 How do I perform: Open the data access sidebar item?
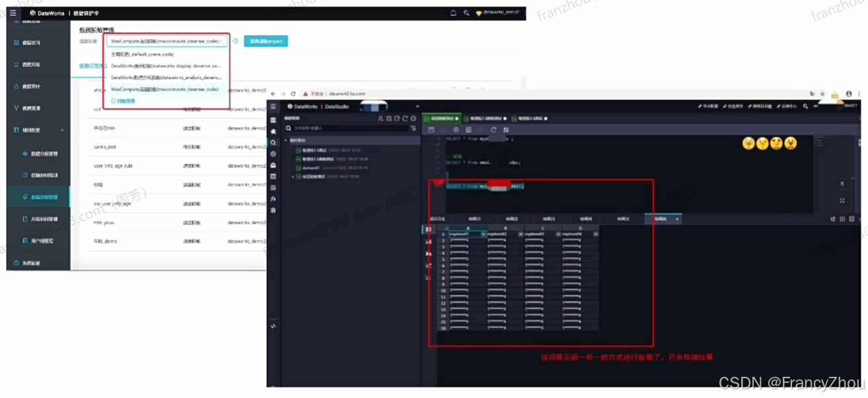(38, 42)
